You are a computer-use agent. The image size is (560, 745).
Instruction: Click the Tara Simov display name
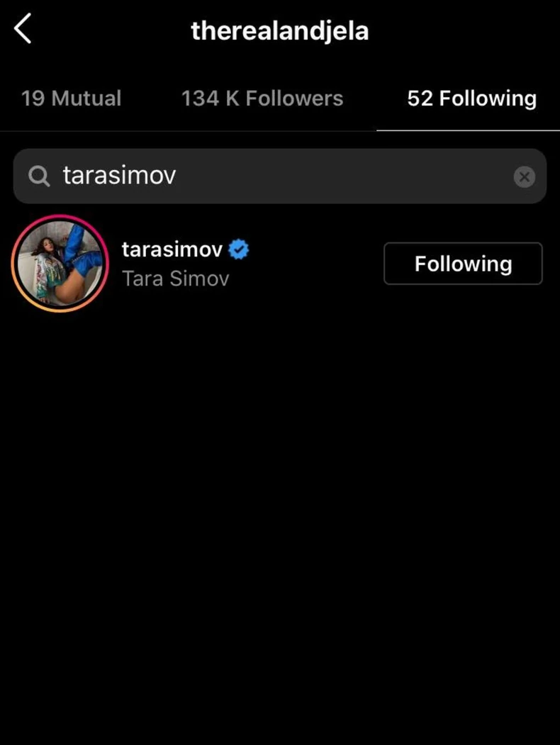tap(176, 279)
